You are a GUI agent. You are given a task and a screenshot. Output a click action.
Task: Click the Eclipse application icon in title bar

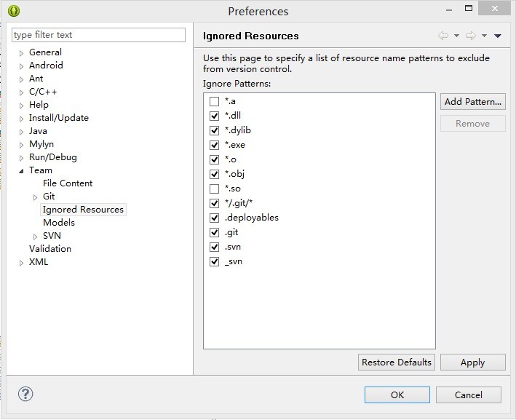(x=14, y=11)
